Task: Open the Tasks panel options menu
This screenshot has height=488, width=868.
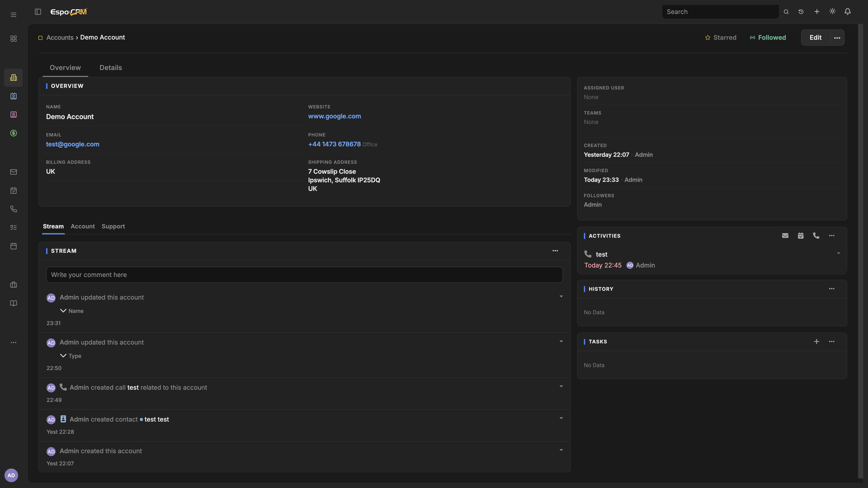Action: [832, 342]
